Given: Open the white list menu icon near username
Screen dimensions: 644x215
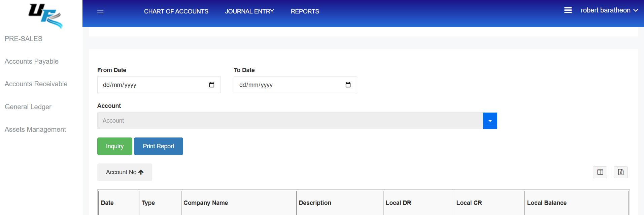Looking at the screenshot, I should (568, 10).
